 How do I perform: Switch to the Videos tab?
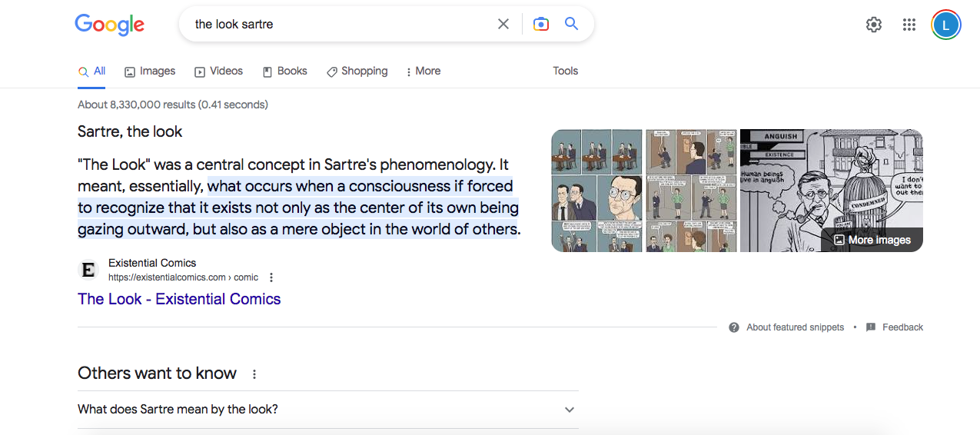pyautogui.click(x=218, y=71)
